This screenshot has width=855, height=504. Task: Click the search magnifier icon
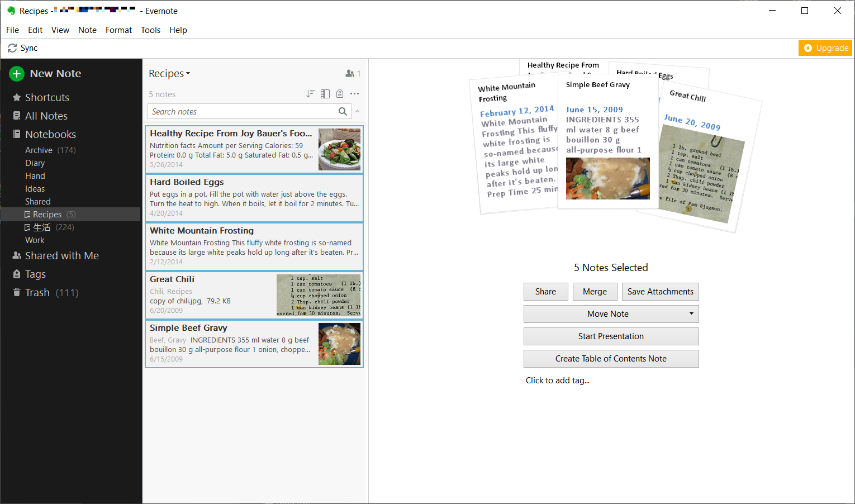coord(343,111)
